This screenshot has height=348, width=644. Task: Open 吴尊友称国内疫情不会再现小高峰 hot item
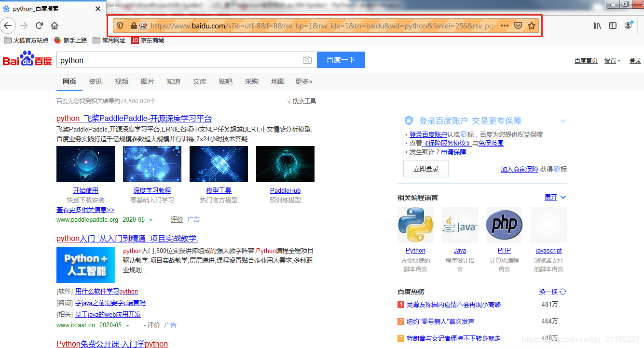pos(453,305)
